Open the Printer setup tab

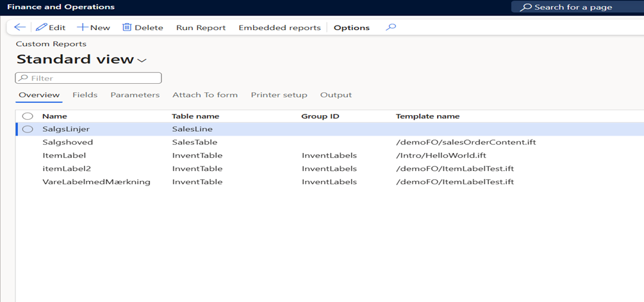tap(279, 95)
